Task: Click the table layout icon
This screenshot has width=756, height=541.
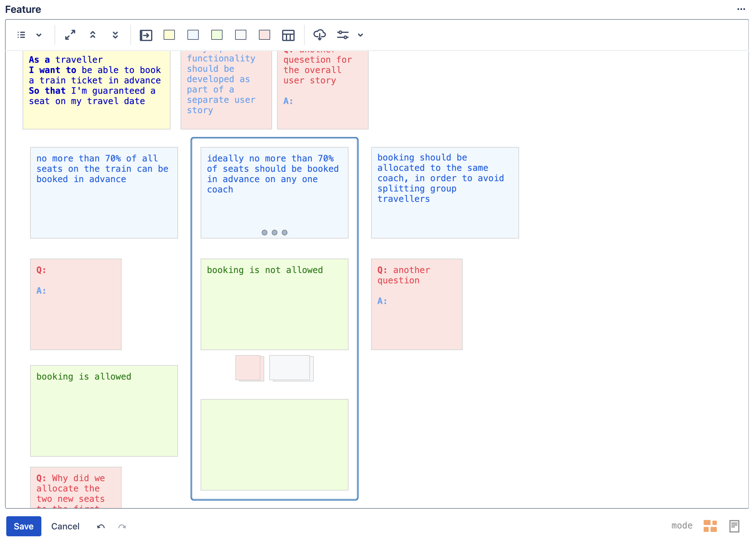Action: 288,35
